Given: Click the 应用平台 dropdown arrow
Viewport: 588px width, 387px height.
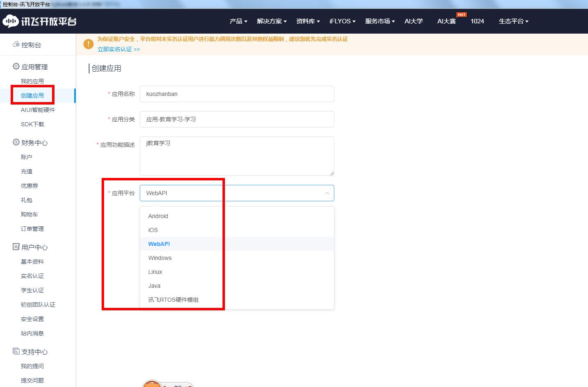Looking at the screenshot, I should click(327, 193).
